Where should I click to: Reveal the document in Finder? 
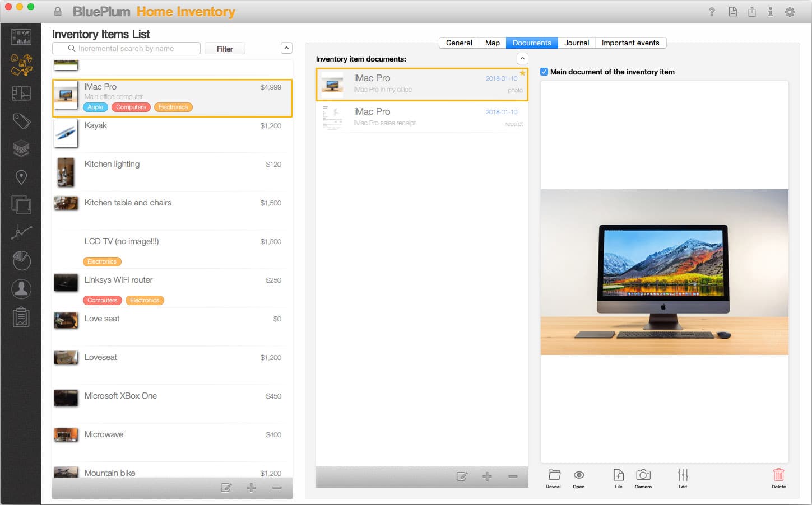(x=554, y=479)
